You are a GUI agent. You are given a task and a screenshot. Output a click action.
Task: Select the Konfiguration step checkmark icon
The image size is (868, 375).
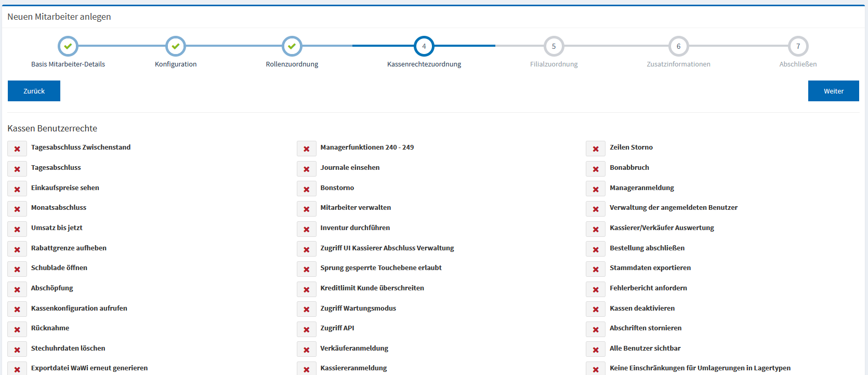click(x=176, y=46)
